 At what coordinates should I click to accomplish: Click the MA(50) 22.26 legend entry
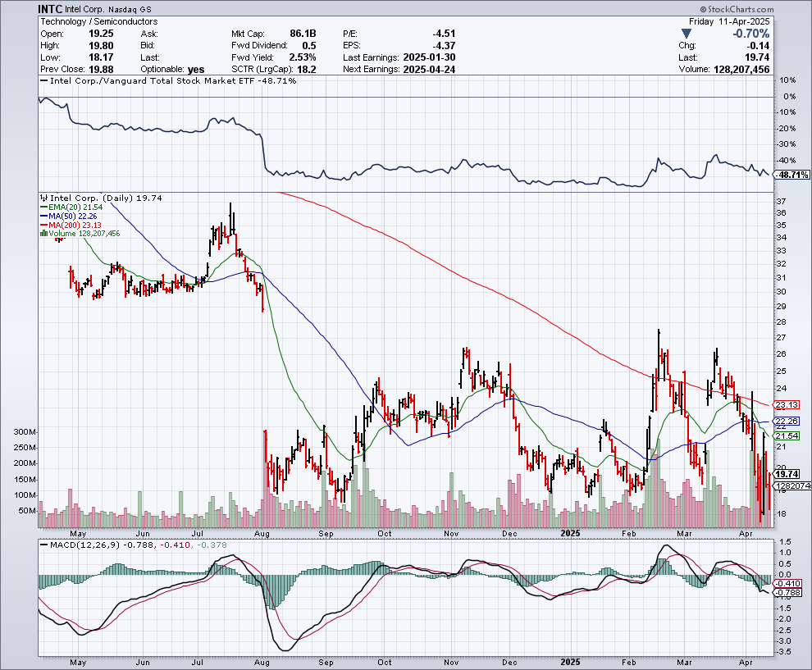(x=69, y=216)
